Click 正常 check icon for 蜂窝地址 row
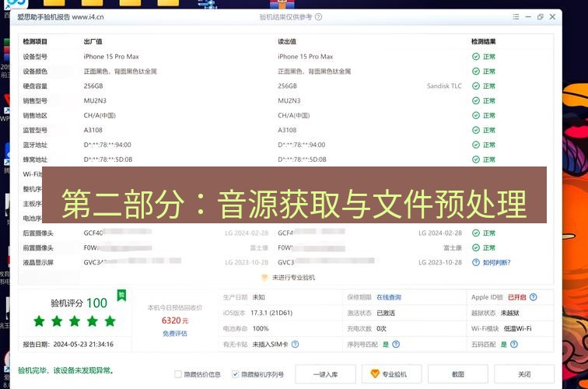 (476, 159)
